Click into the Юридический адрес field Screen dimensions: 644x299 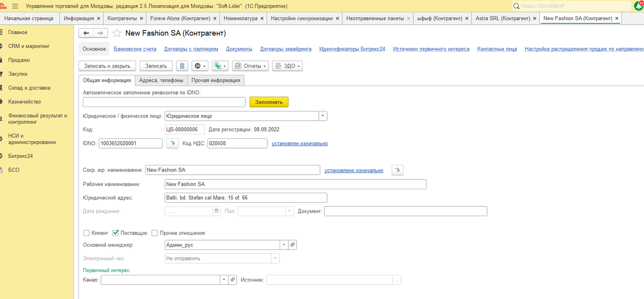pyautogui.click(x=246, y=198)
